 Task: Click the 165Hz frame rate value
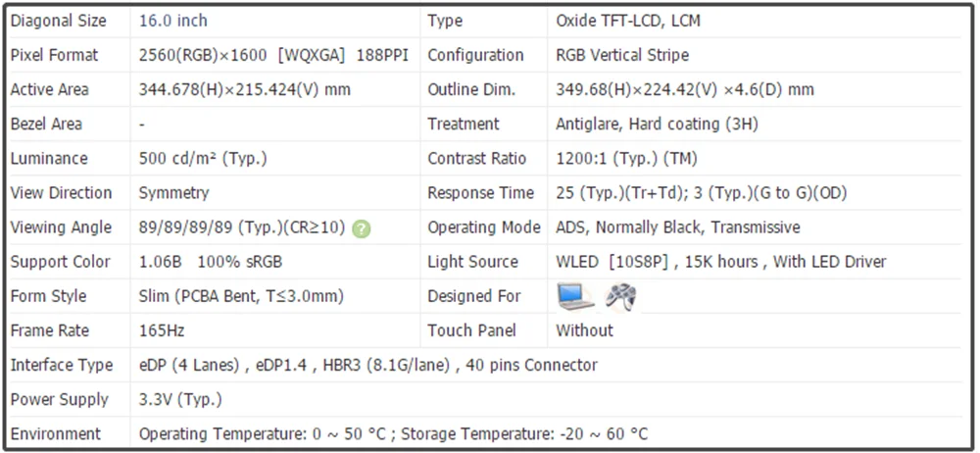(x=162, y=330)
